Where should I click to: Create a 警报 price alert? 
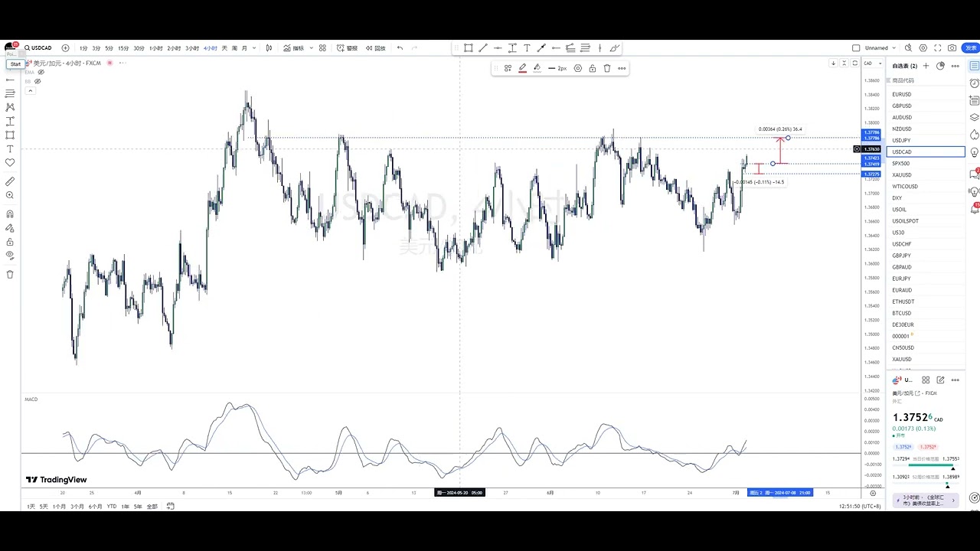(x=347, y=48)
